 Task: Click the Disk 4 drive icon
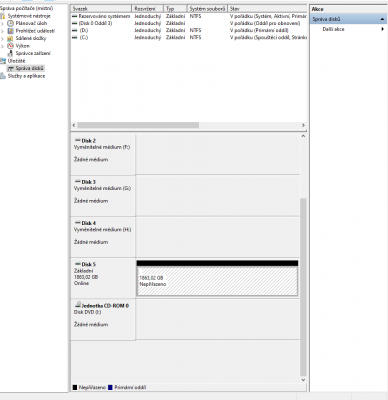point(78,223)
